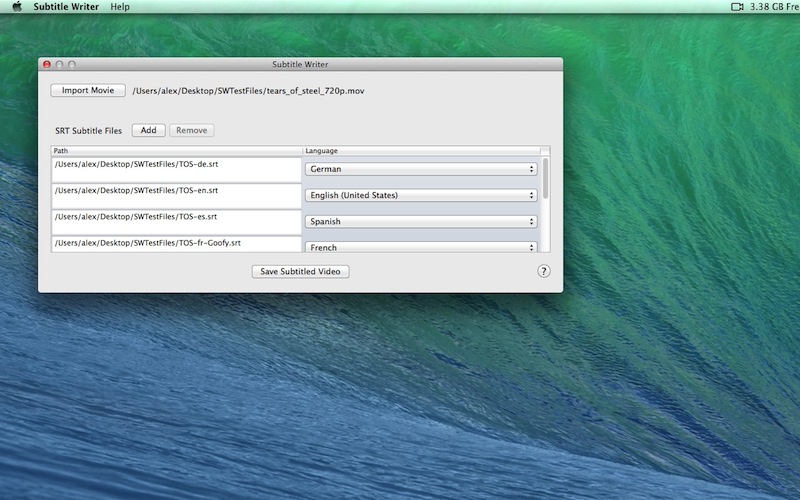Click the Path column header

click(x=177, y=151)
